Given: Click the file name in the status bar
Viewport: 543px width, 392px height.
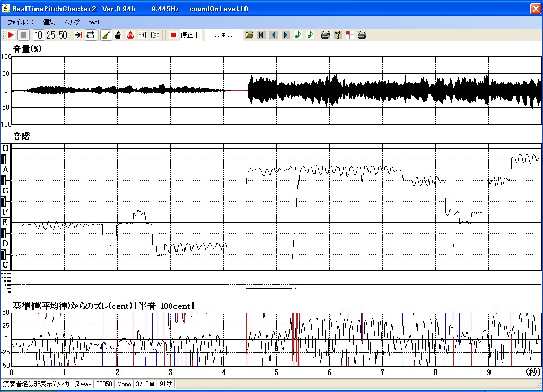Looking at the screenshot, I should (x=47, y=384).
